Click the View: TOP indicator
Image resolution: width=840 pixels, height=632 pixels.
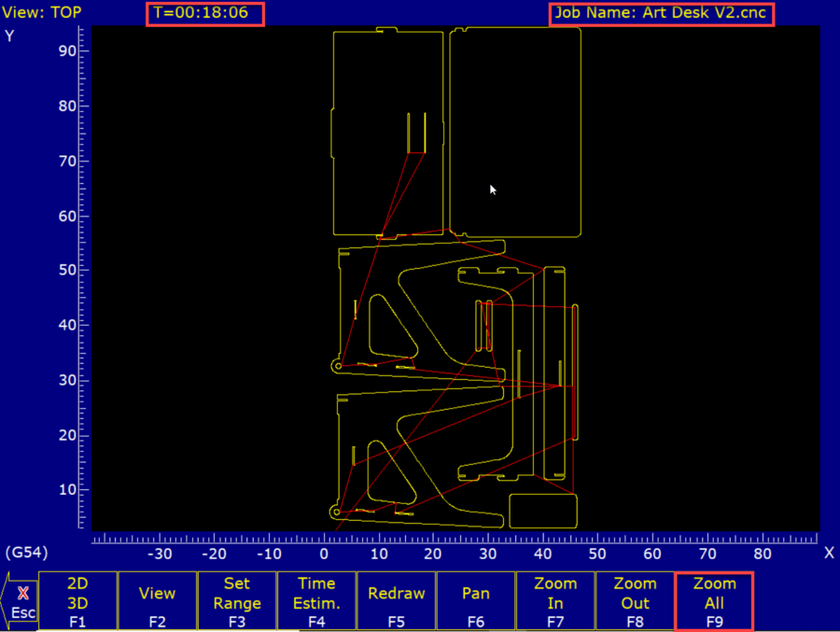coord(41,13)
